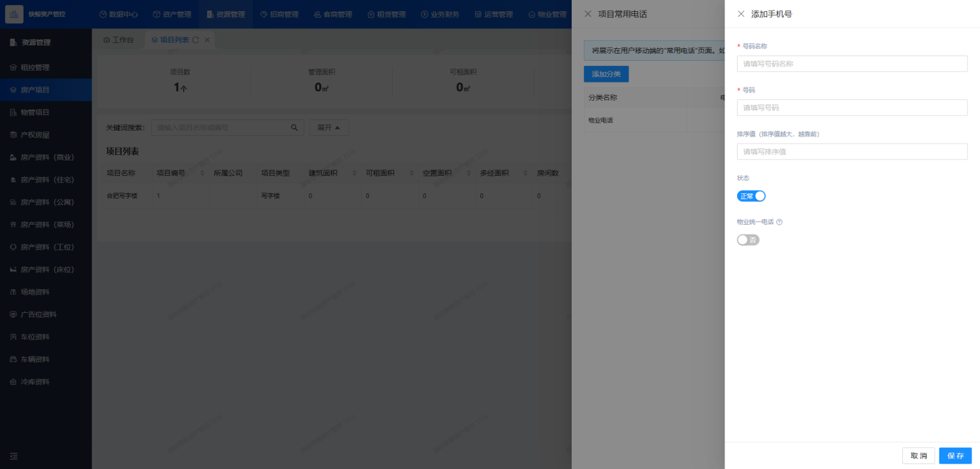Collapse the sidebar using bottom-left menu icon
Screen dimensions: 980x469
[x=14, y=456]
